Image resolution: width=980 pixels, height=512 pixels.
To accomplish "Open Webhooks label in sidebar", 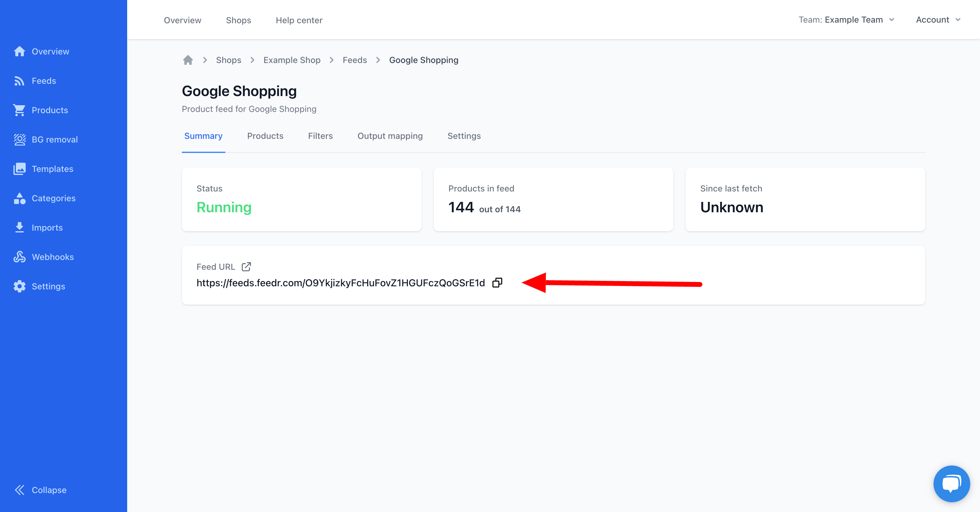I will (x=53, y=257).
